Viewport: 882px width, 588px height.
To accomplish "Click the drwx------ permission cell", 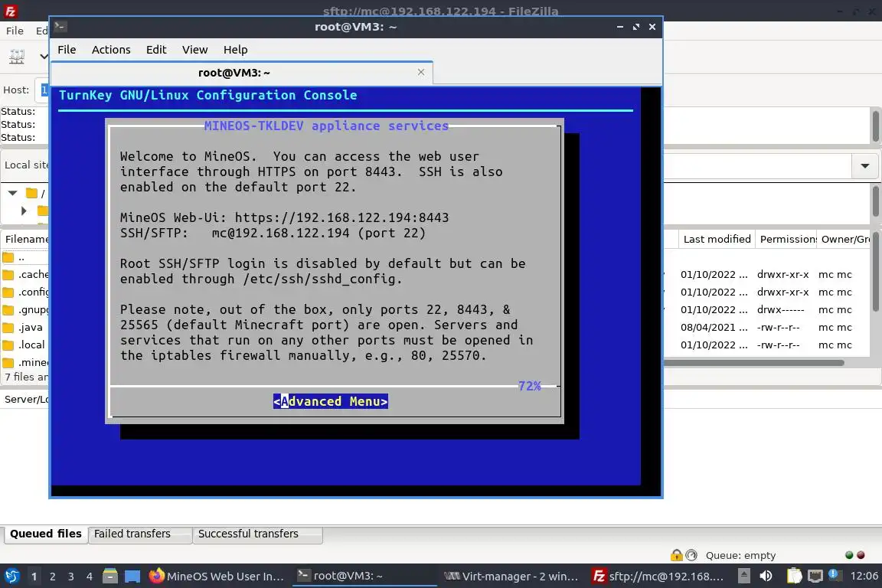I will [x=780, y=309].
